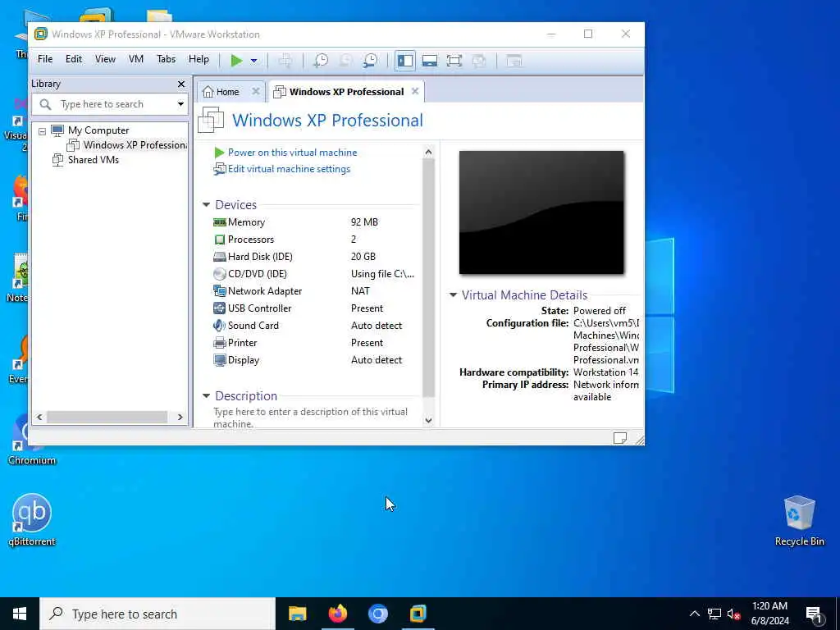This screenshot has height=630, width=840.
Task: Open the View menu
Action: 105,59
